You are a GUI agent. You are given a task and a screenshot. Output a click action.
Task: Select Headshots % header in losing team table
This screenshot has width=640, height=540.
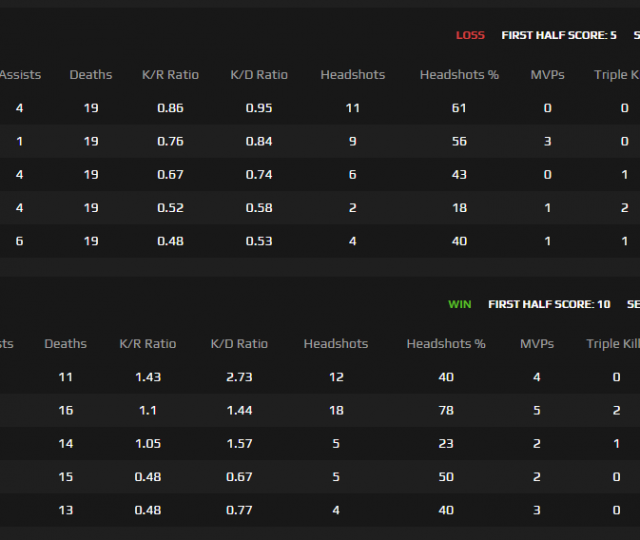tap(459, 75)
